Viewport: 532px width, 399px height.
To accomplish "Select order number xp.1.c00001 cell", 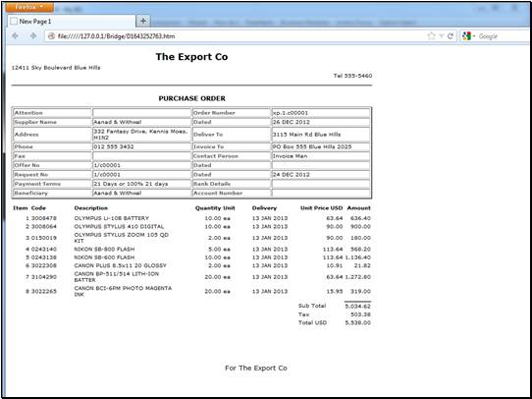I will coord(320,113).
